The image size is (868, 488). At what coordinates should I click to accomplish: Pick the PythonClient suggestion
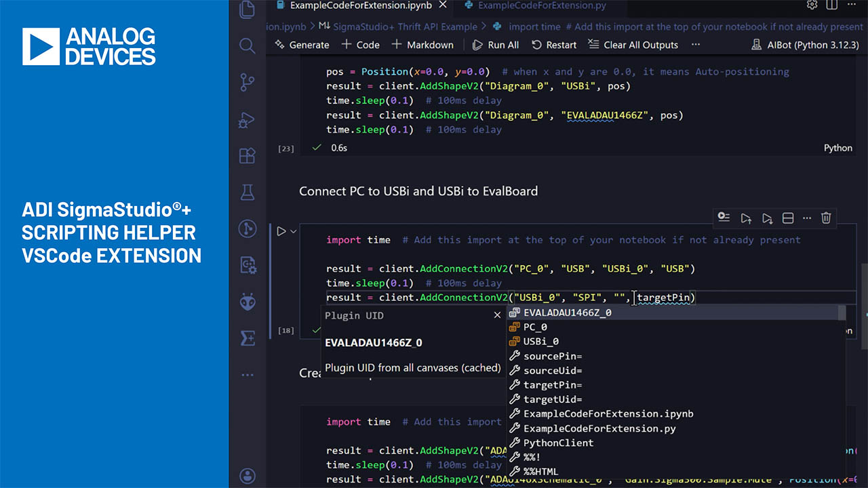point(676,443)
